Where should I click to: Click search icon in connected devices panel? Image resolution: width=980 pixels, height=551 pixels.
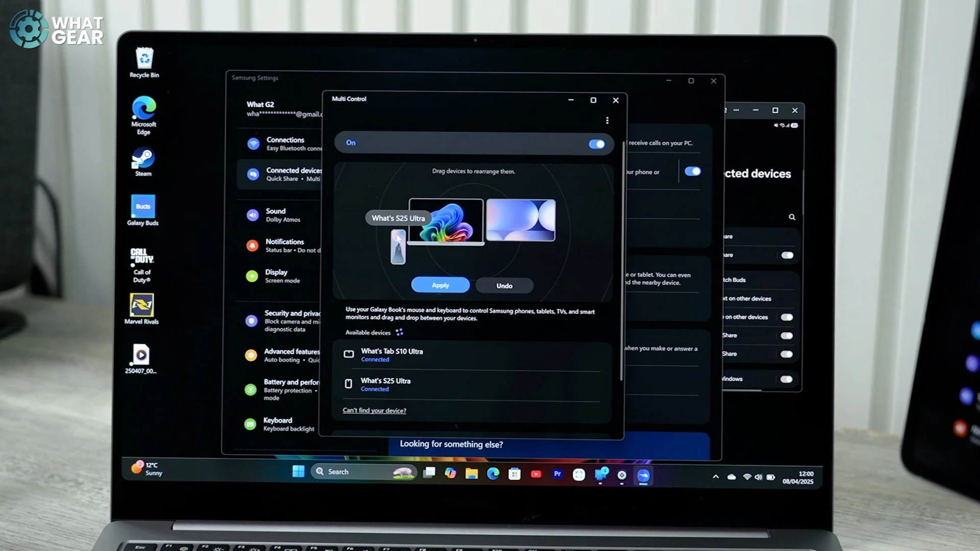point(792,217)
